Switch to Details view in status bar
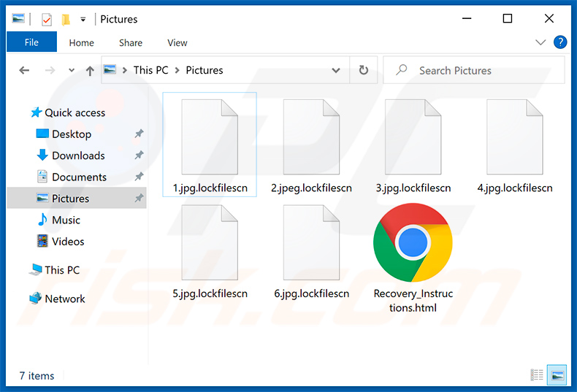Viewport: 577px width, 392px height. pyautogui.click(x=537, y=375)
